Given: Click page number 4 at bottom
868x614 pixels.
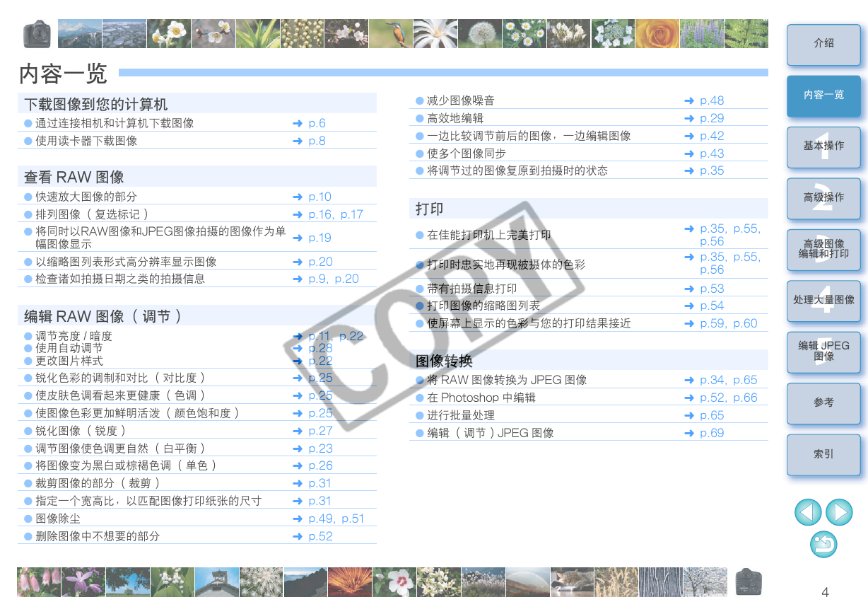Looking at the screenshot, I should click(x=825, y=592).
